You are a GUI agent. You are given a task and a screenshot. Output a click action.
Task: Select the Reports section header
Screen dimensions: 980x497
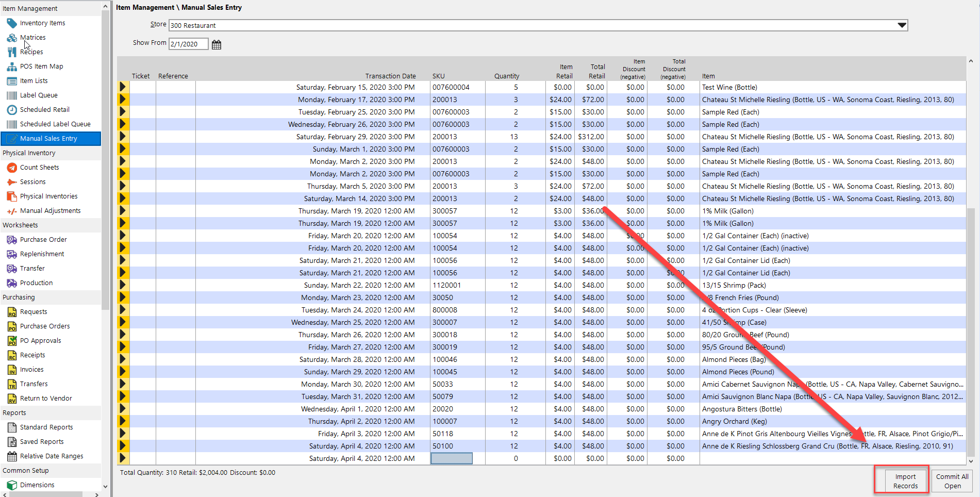(x=51, y=413)
